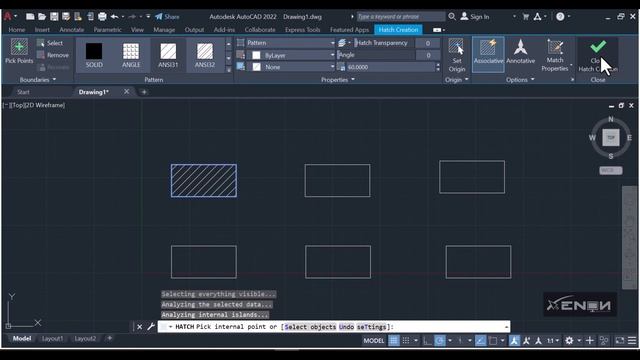
Task: Click the command line customize wrench icon
Action: point(151,327)
